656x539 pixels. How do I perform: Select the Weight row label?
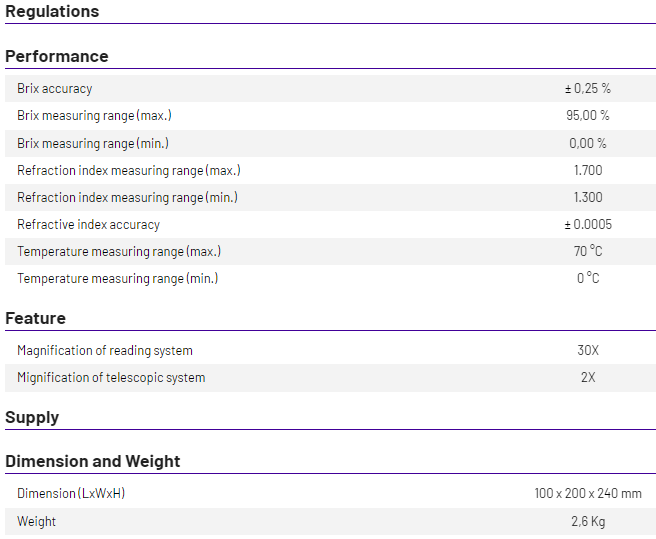pos(36,521)
